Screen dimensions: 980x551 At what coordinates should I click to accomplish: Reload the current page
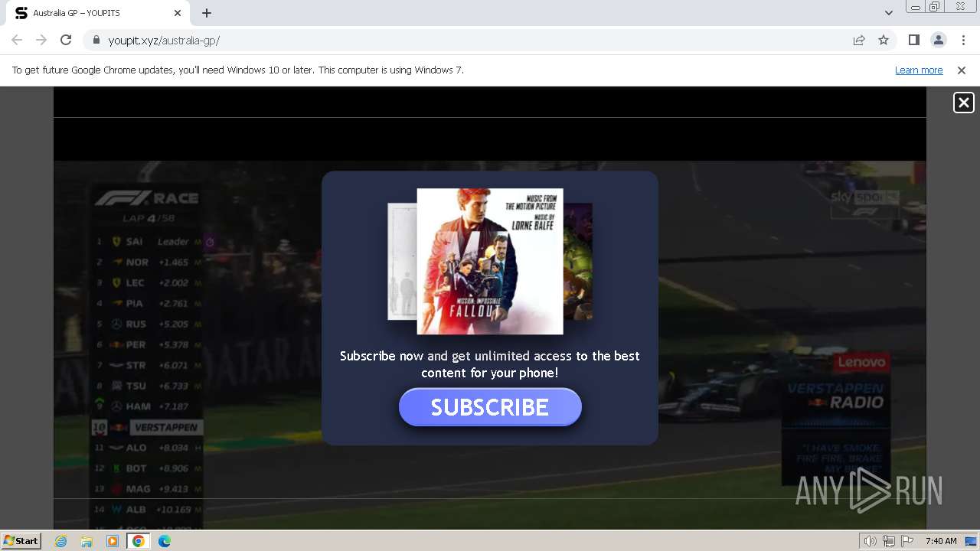pyautogui.click(x=66, y=40)
